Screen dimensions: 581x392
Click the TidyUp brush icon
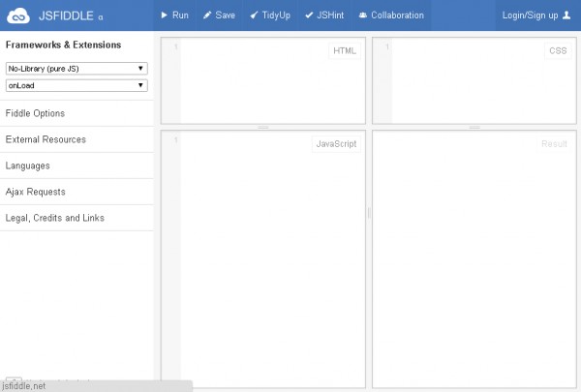(254, 15)
